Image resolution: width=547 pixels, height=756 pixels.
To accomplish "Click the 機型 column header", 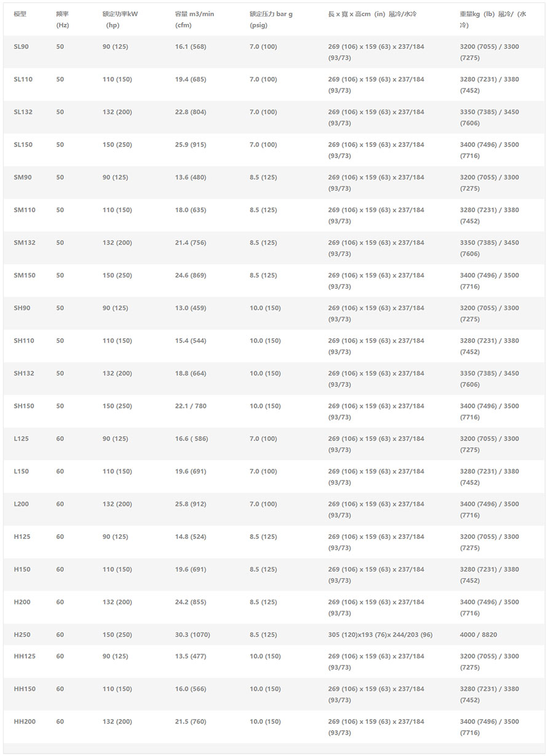I will click(x=20, y=14).
